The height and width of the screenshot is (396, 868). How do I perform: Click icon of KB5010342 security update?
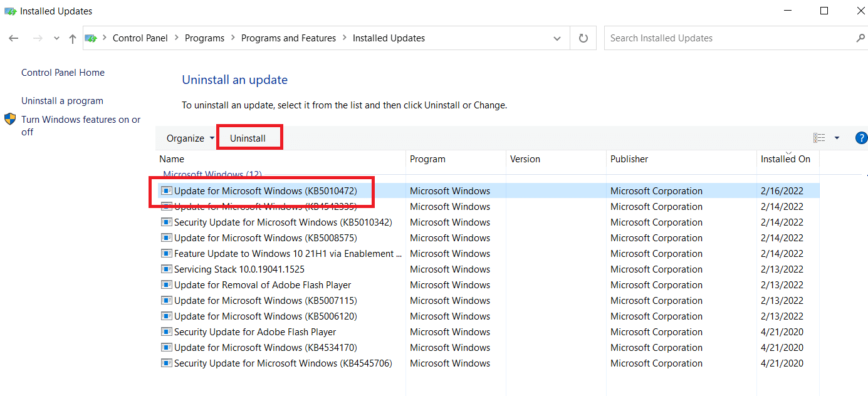(166, 222)
